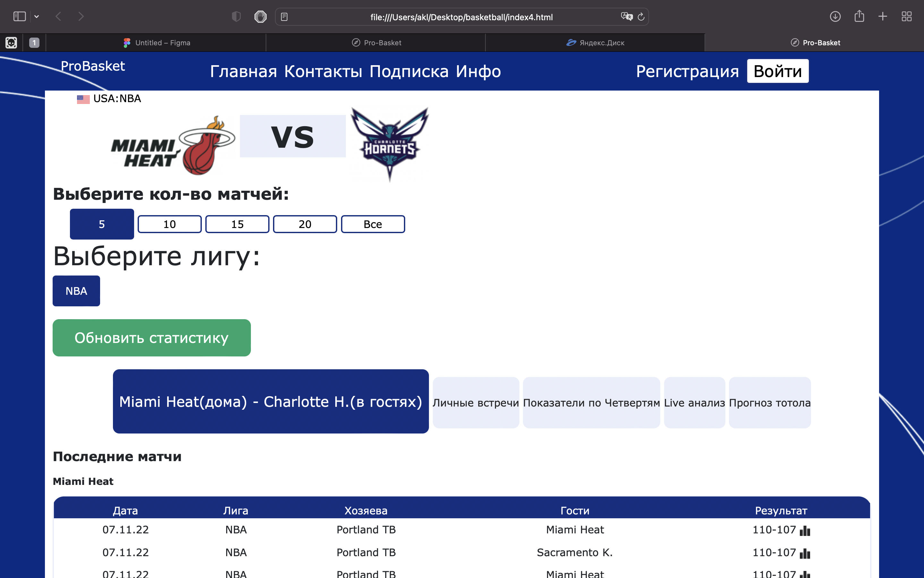The image size is (924, 578).
Task: Click the USA:NBA league label
Action: click(x=117, y=99)
